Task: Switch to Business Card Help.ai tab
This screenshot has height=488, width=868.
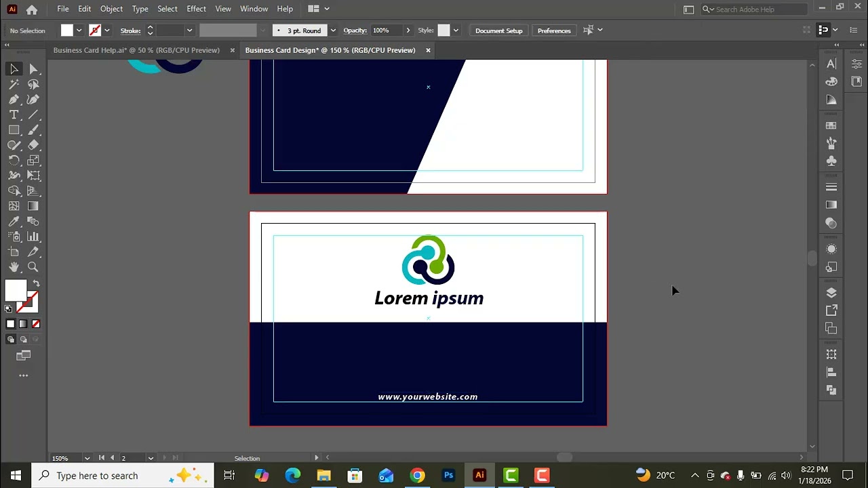Action: click(x=136, y=50)
